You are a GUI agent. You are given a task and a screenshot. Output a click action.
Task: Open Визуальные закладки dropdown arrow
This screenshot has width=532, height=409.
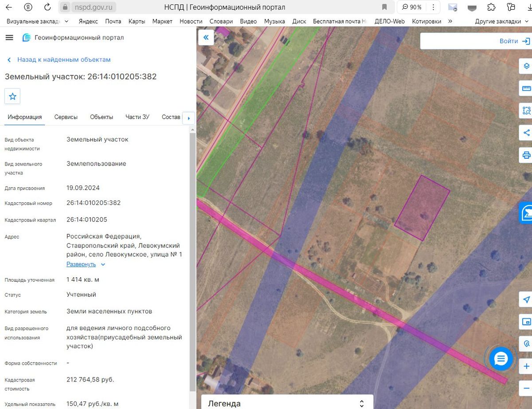(66, 21)
